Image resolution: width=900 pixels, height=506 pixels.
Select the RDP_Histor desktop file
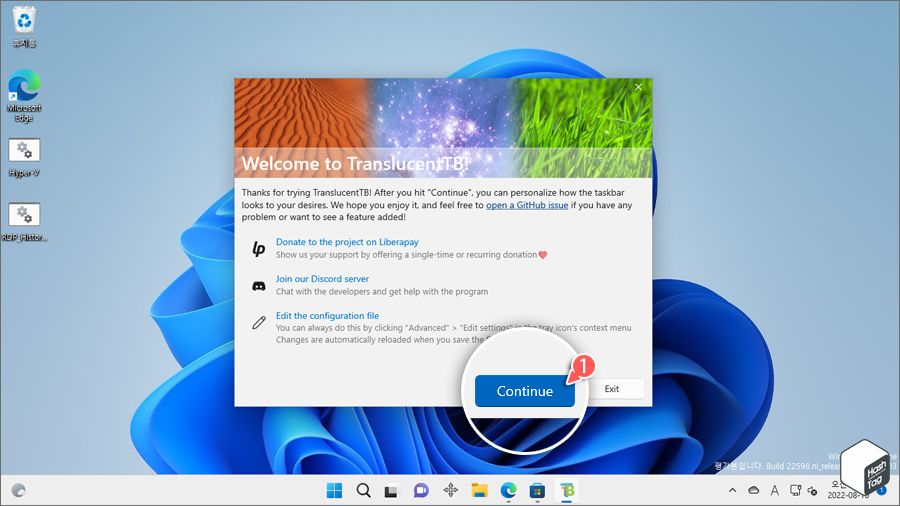[x=24, y=222]
